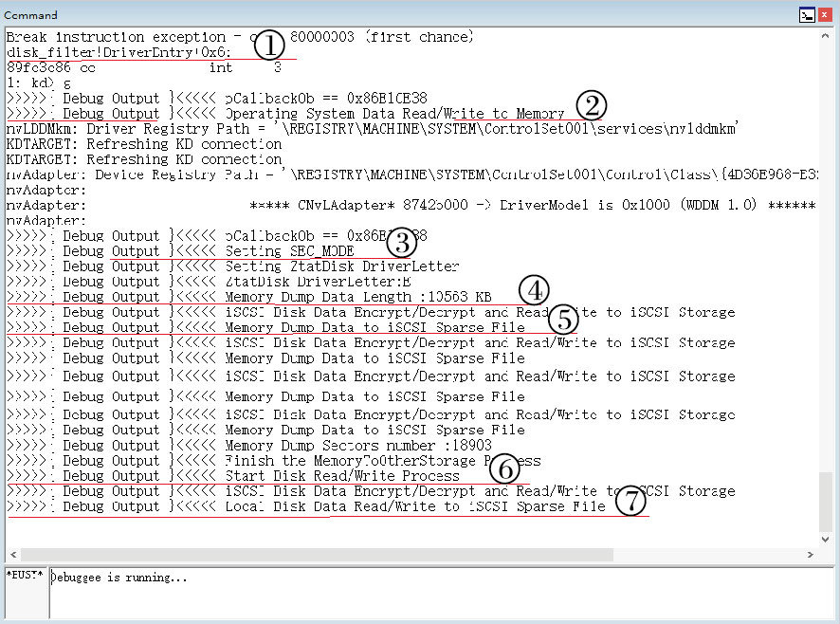Click the command window icon in title bar
840x624 pixels.
pyautogui.click(x=807, y=14)
